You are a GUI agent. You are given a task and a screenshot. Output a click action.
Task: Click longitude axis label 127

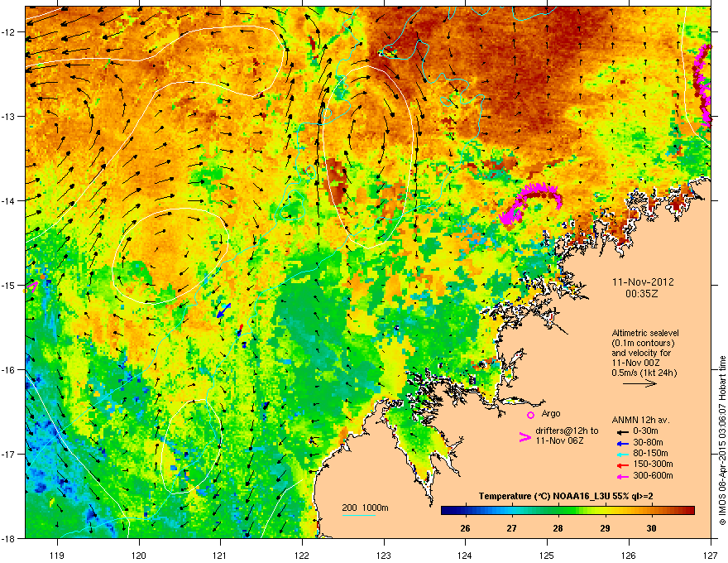click(x=711, y=555)
